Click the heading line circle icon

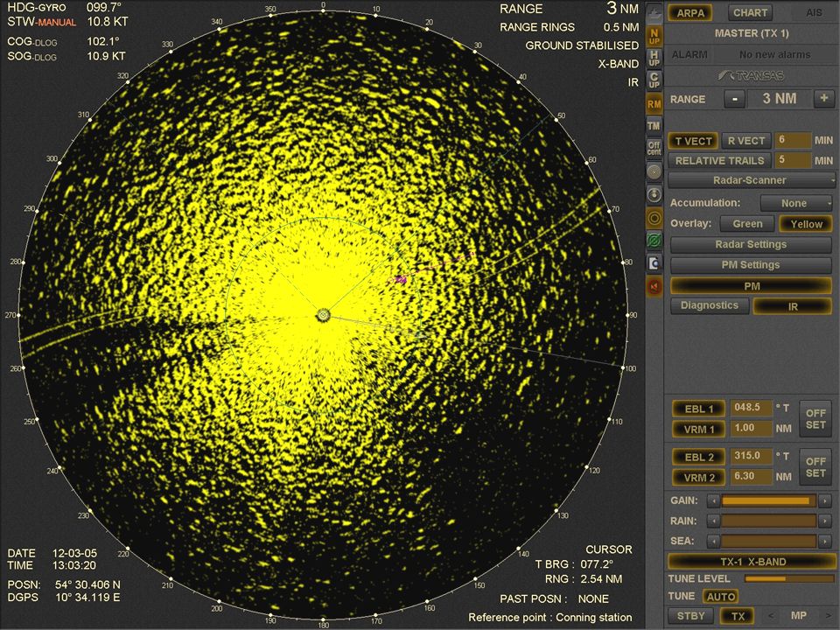[654, 194]
